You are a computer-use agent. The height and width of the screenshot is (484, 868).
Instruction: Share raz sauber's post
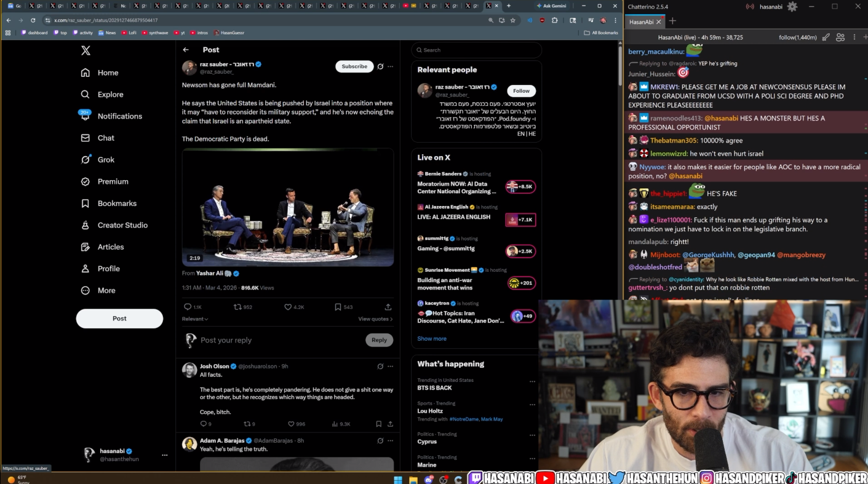[388, 307]
